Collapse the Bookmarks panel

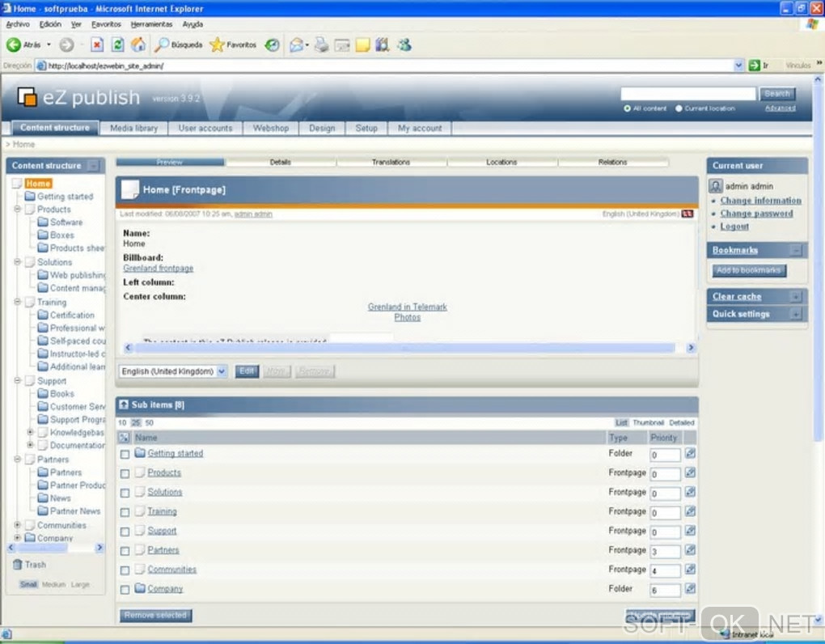pos(796,251)
